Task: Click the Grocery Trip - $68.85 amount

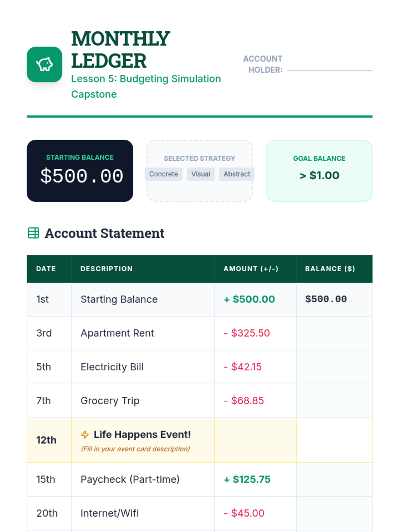Action: coord(244,401)
